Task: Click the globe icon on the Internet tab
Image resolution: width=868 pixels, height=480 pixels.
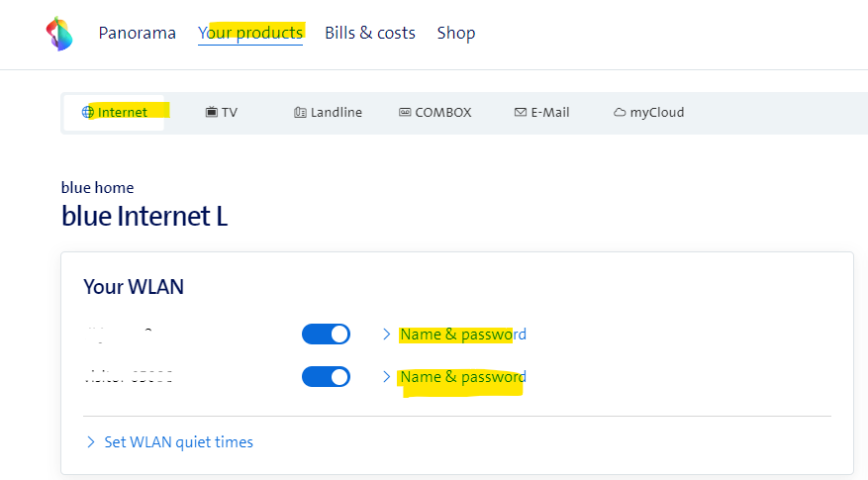Action: click(88, 113)
